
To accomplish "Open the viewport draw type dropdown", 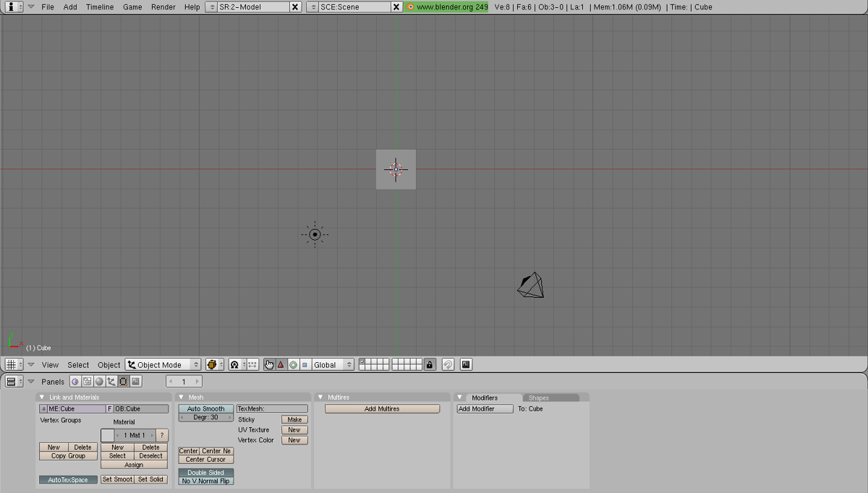I will [216, 364].
